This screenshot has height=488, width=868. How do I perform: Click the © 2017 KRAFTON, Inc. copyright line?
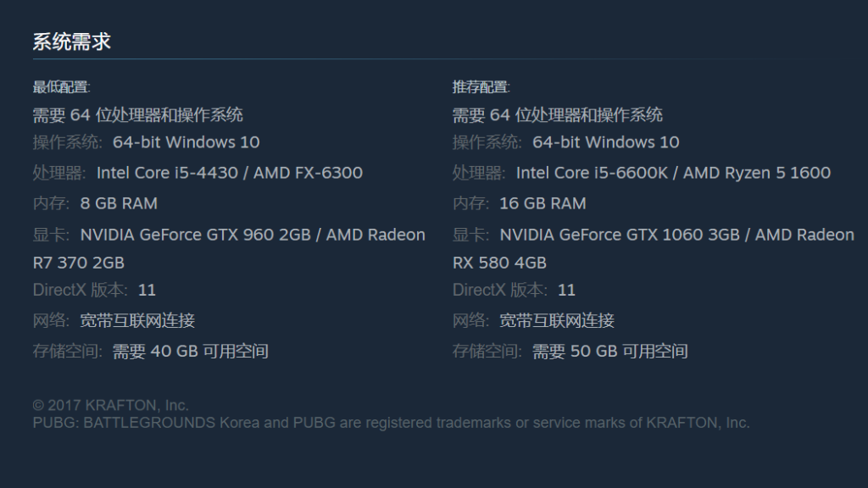pyautogui.click(x=111, y=405)
